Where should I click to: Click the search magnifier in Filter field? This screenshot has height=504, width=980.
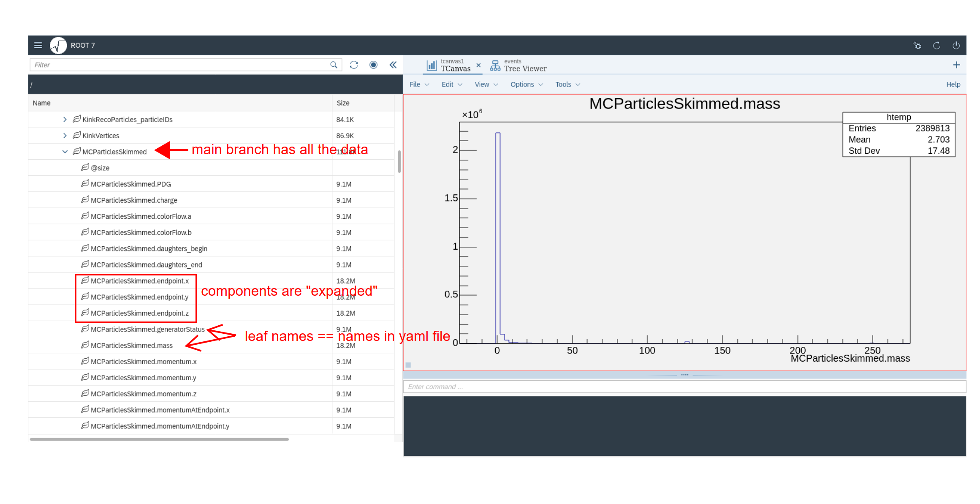tap(334, 65)
